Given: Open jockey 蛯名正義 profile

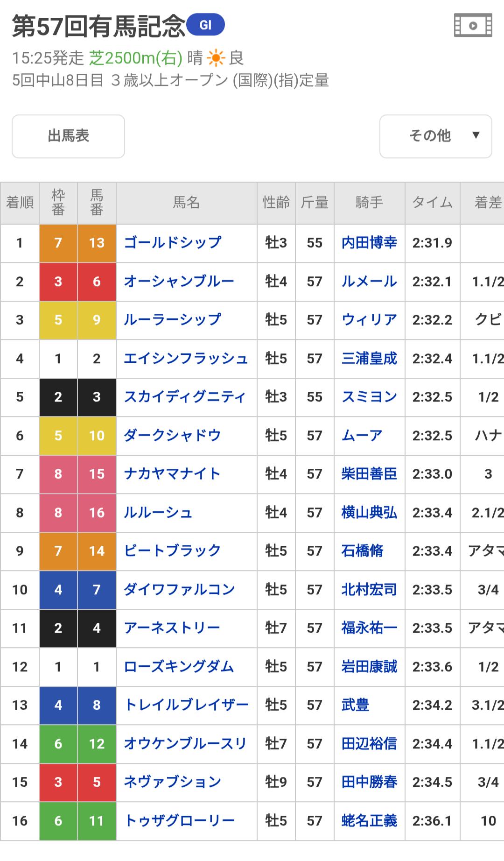Looking at the screenshot, I should click(x=369, y=821).
